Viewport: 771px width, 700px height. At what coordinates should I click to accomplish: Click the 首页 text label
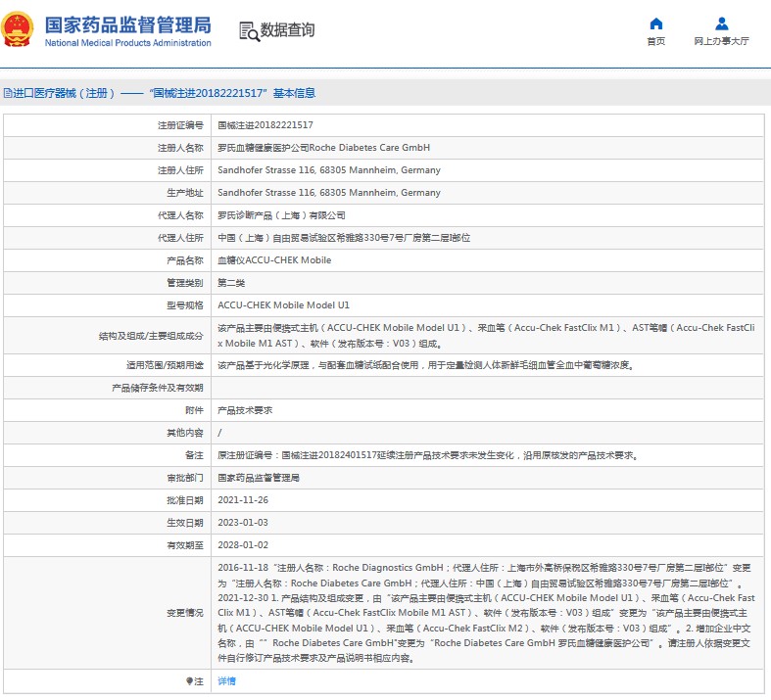point(655,42)
